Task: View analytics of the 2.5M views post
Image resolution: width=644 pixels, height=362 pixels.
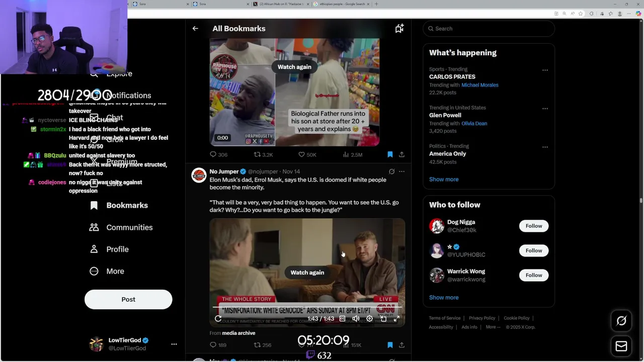Action: pyautogui.click(x=346, y=154)
